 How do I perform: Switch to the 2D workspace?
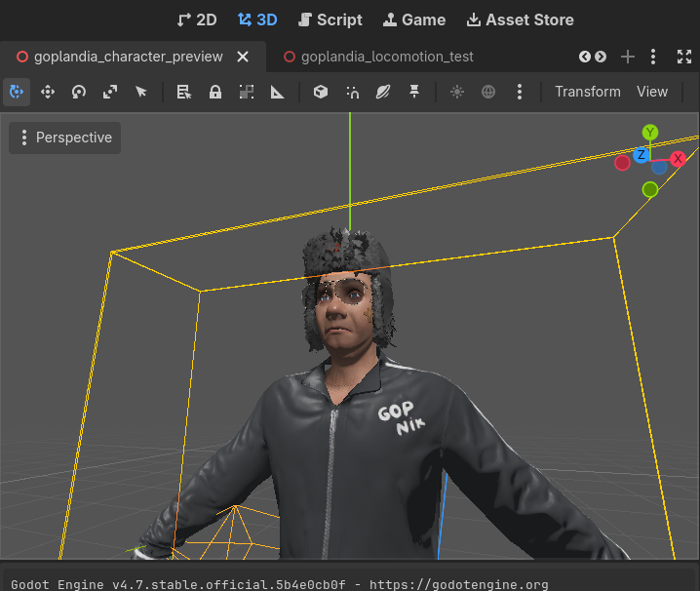tap(197, 20)
